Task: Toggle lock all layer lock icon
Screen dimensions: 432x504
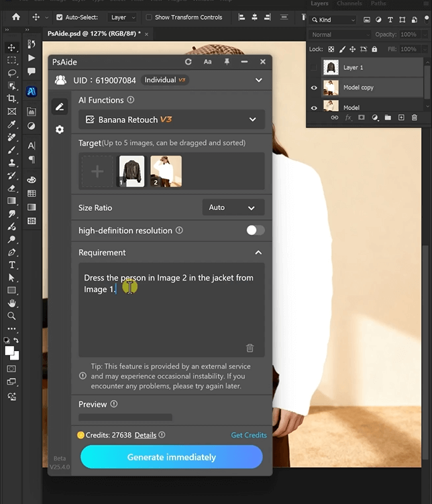Action: [x=374, y=49]
